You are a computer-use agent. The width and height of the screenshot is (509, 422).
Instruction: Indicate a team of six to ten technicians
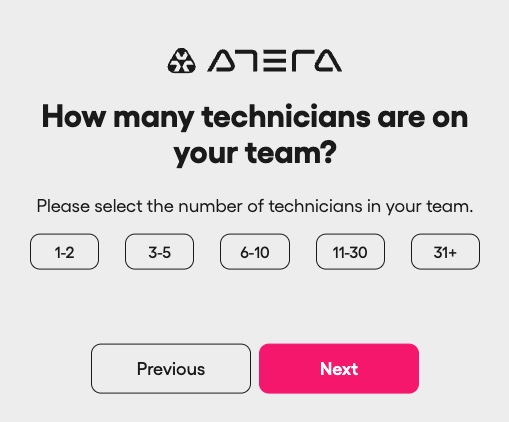255,252
